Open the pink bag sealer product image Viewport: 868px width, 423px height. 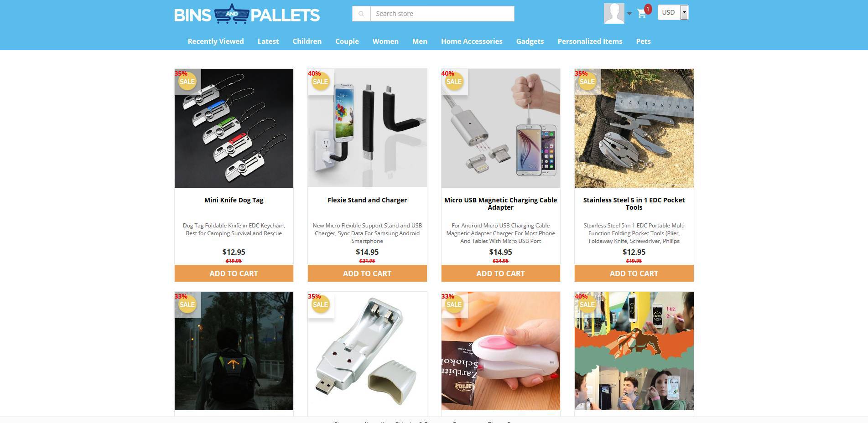coord(500,351)
